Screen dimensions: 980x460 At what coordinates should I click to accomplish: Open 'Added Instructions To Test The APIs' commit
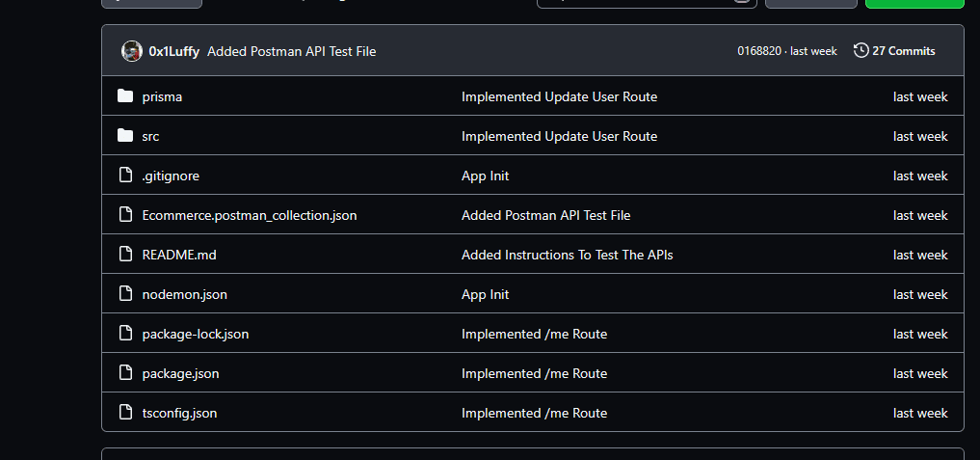tap(567, 255)
